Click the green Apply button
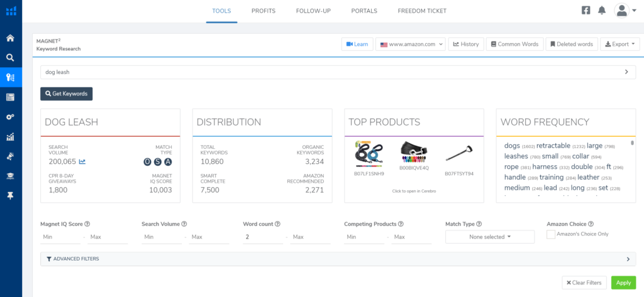Viewport: 644px width, 297px height. point(623,283)
